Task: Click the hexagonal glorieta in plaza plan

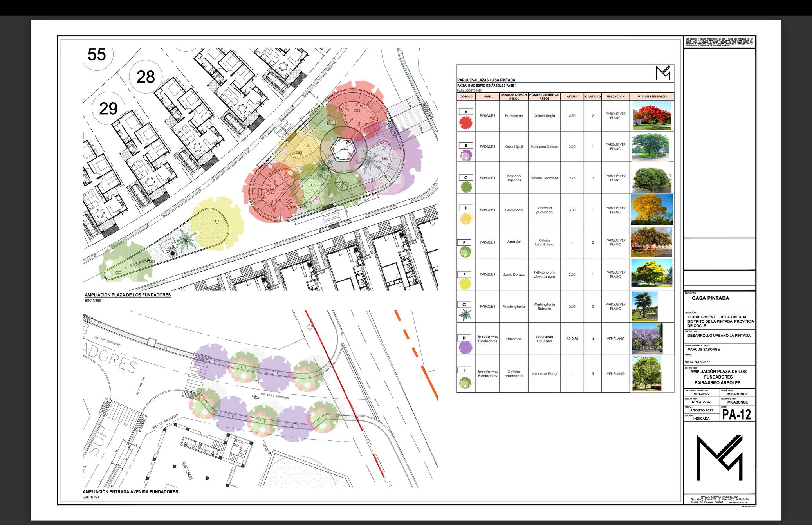Action: (344, 150)
